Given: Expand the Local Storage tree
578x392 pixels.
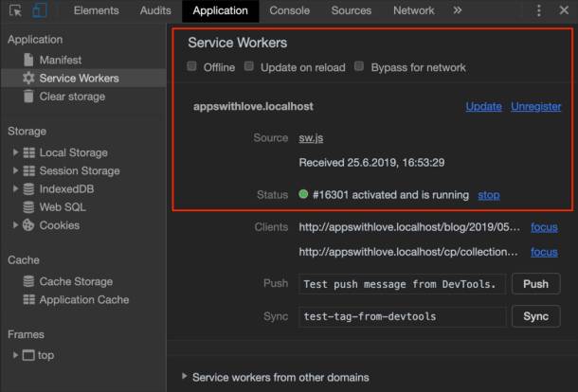Looking at the screenshot, I should coord(15,152).
